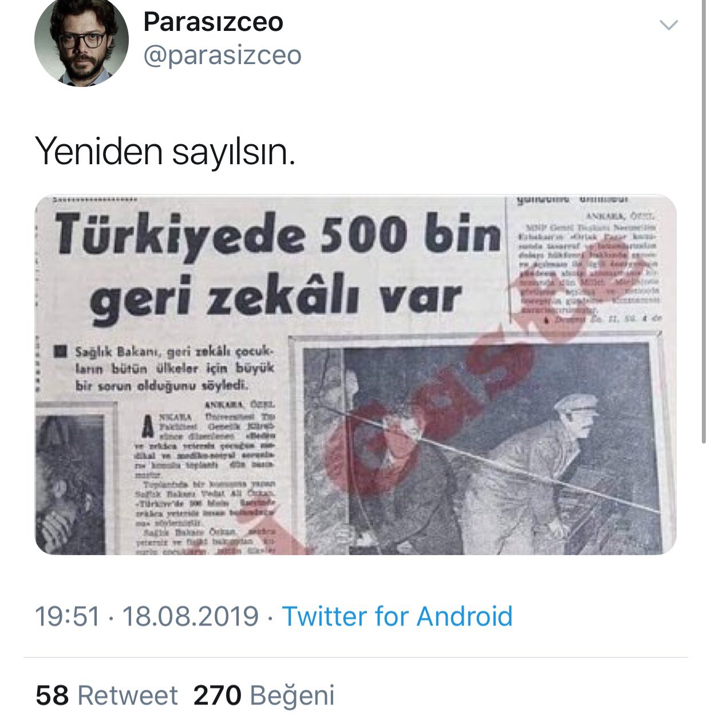Expand the tweet options chevron
The width and height of the screenshot is (711, 728).
click(x=669, y=25)
